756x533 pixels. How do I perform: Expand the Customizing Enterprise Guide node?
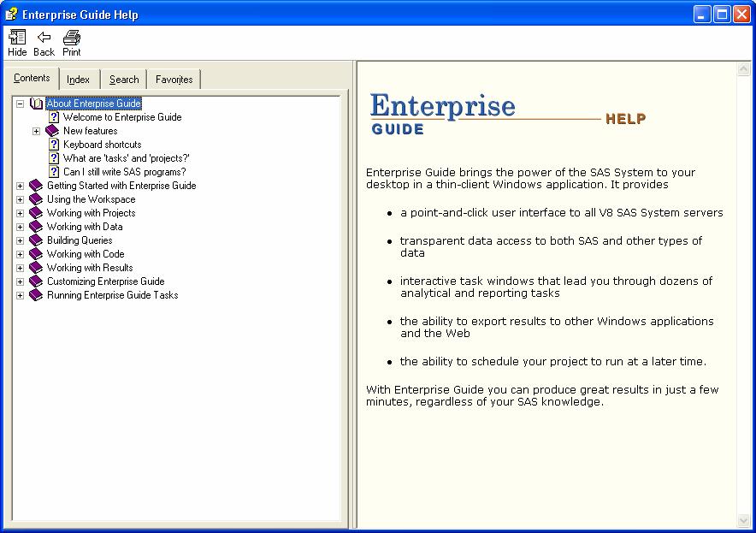(x=20, y=281)
